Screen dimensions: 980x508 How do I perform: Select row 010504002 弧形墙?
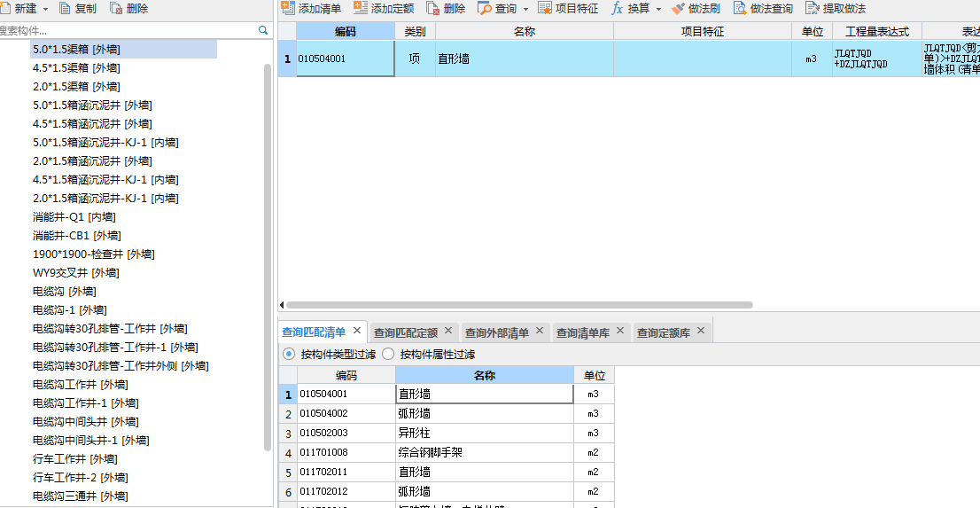click(447, 413)
